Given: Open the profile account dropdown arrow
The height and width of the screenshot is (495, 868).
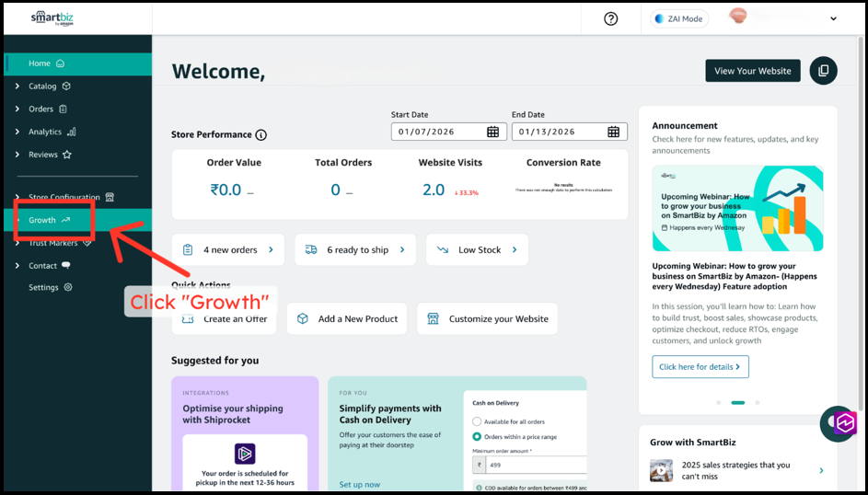Looking at the screenshot, I should coord(833,18).
